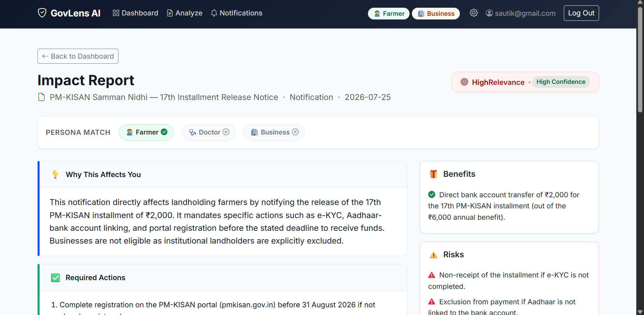644x315 pixels.
Task: Click the PERSONA MATCH label
Action: [x=78, y=133]
